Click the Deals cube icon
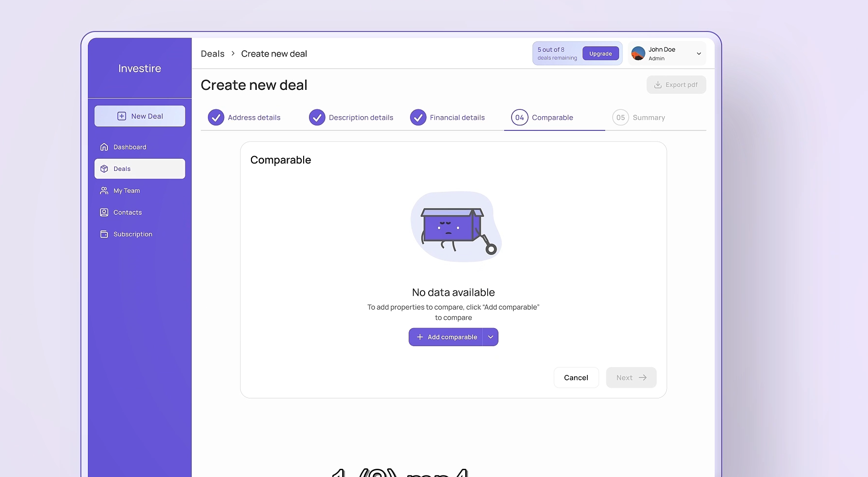This screenshot has height=477, width=868. 104,169
